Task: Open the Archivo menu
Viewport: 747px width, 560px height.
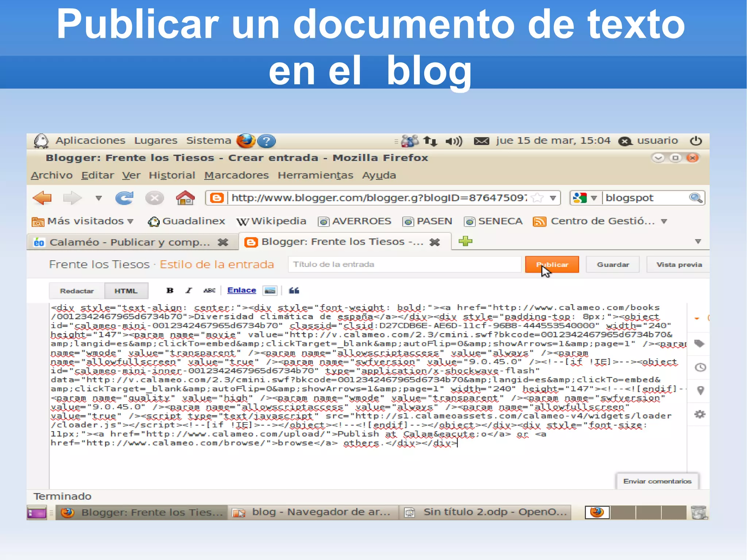Action: [x=52, y=175]
